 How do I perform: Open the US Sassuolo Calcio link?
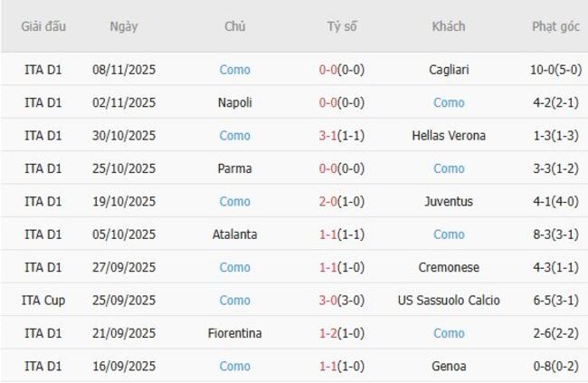(x=449, y=300)
